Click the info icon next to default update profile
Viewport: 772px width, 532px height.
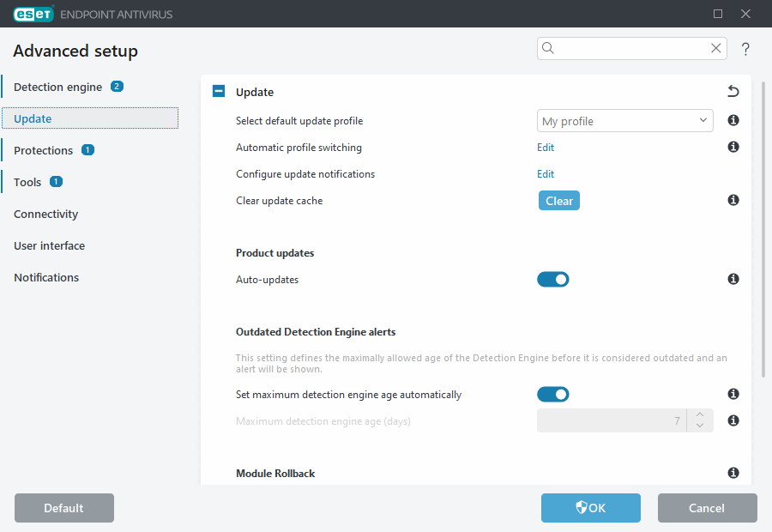[733, 120]
